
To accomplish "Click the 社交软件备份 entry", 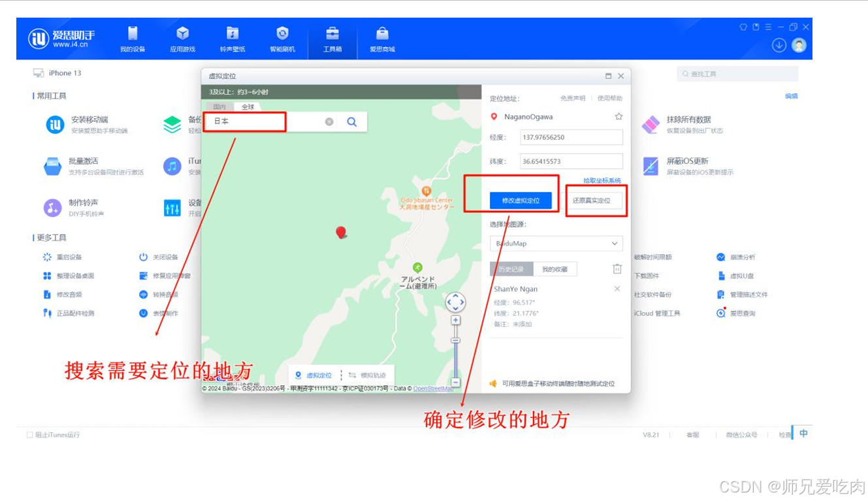I will (652, 295).
